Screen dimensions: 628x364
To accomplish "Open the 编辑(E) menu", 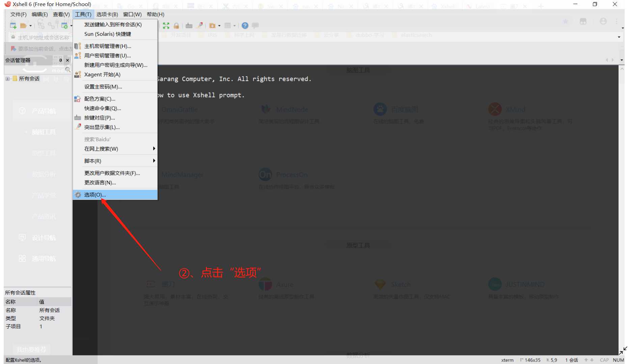I will (x=39, y=15).
